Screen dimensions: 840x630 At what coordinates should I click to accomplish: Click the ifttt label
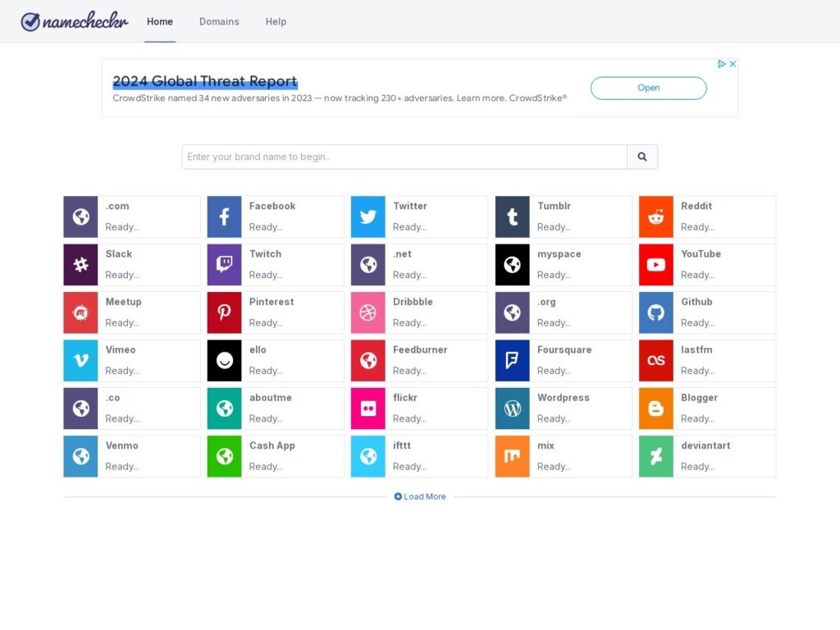[x=402, y=445]
